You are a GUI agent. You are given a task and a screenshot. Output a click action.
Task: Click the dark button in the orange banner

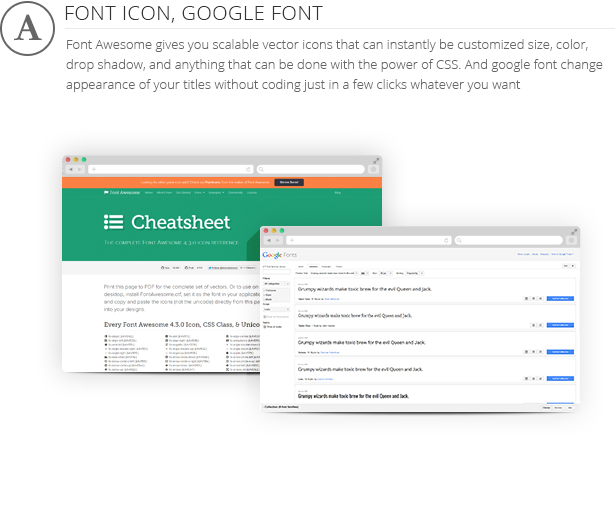pos(289,182)
